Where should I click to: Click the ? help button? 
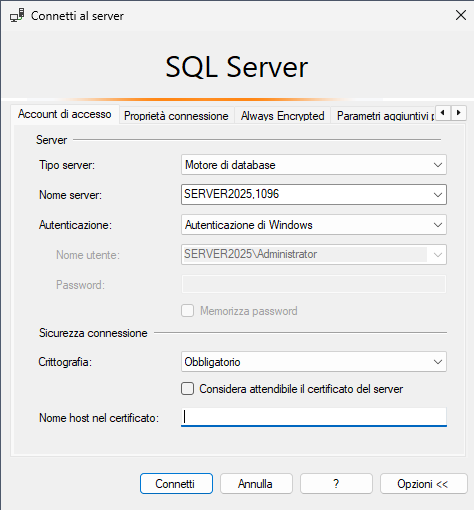[336, 483]
